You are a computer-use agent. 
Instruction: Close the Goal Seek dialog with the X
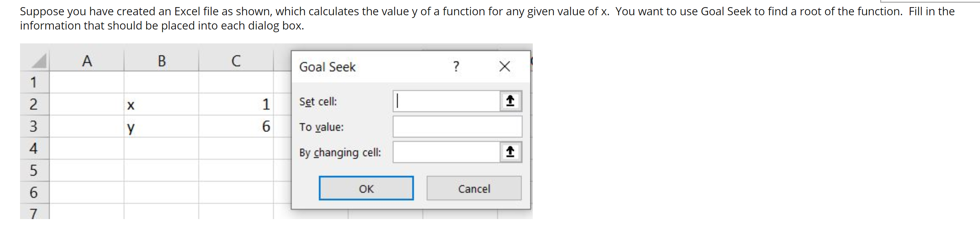(505, 66)
